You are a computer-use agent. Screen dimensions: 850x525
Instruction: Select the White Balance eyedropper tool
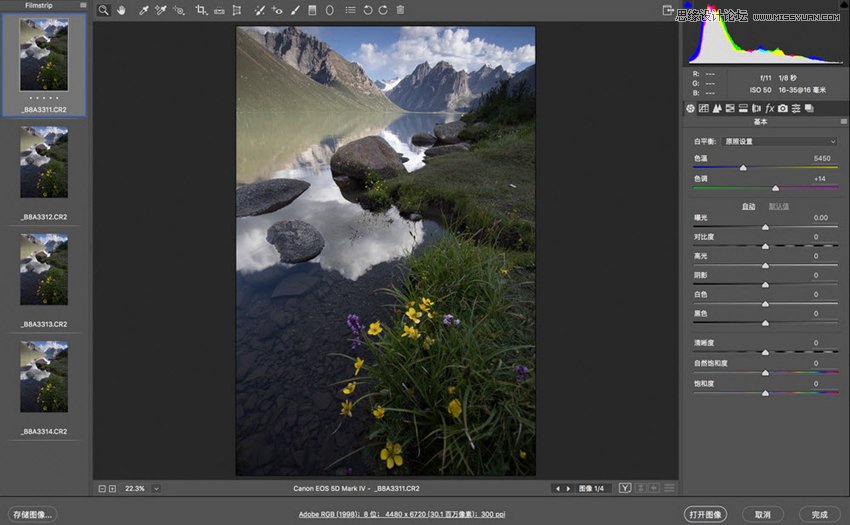pos(143,10)
